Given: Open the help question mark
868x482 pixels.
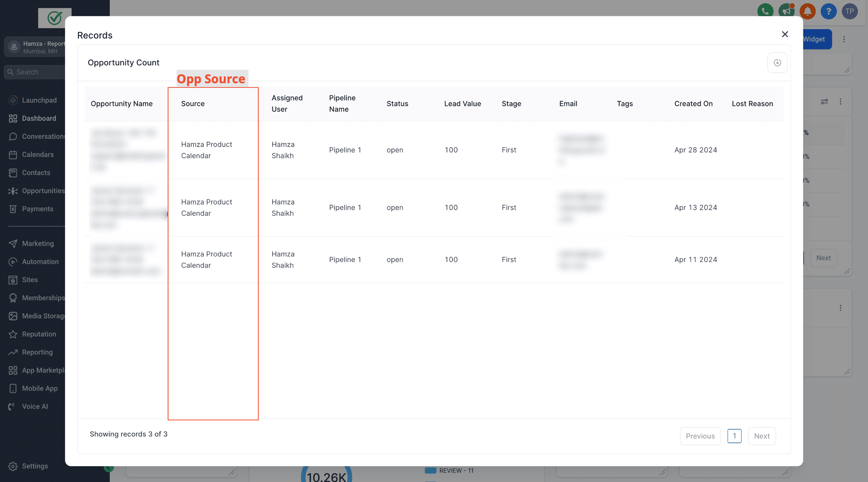Looking at the screenshot, I should click(829, 11).
